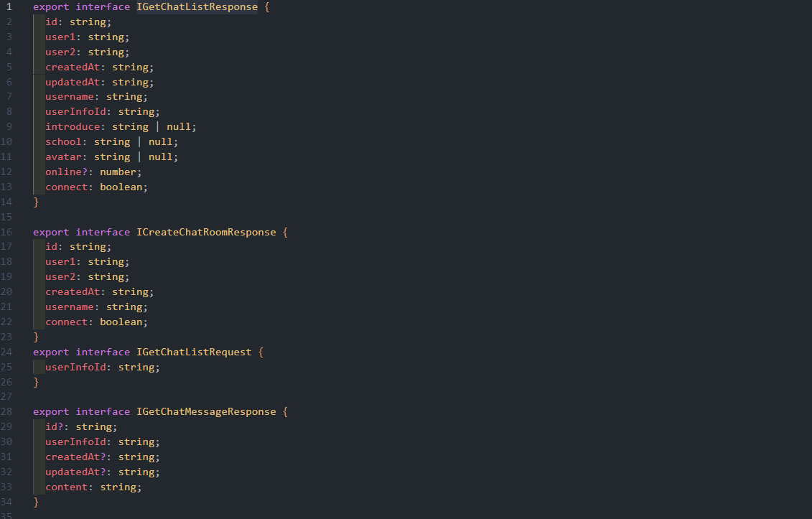Click the IGetChatMessageResponse interface name
The width and height of the screenshot is (812, 519).
pos(206,412)
